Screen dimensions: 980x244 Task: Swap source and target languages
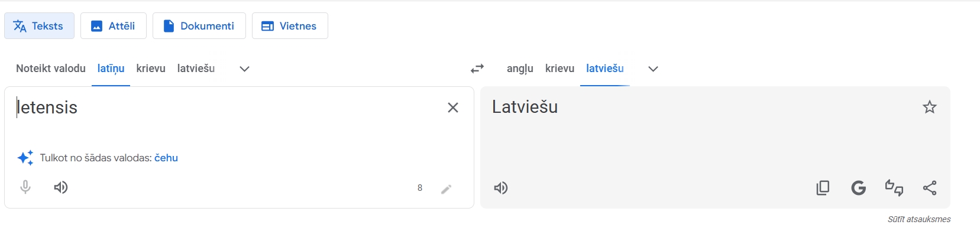pyautogui.click(x=477, y=69)
